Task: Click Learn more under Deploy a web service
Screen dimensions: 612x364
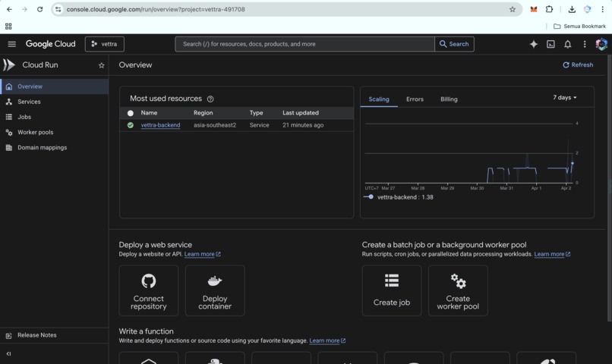Action: [x=202, y=254]
